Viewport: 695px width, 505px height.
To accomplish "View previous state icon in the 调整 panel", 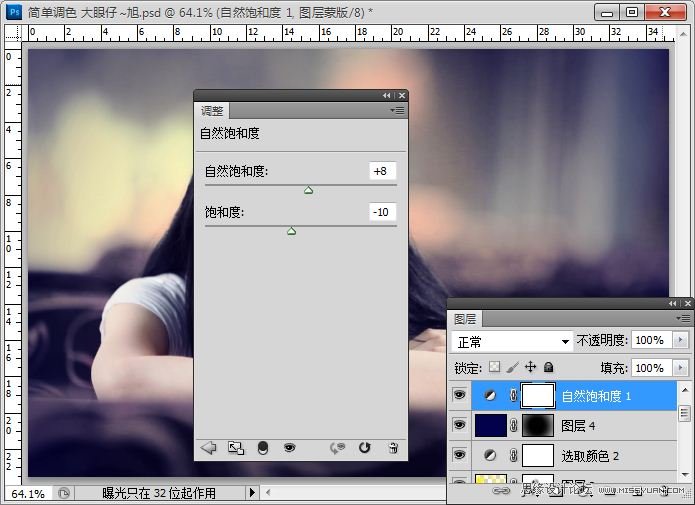I will pos(337,448).
